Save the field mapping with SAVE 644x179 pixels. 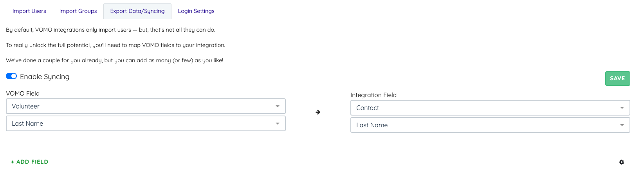pos(617,78)
